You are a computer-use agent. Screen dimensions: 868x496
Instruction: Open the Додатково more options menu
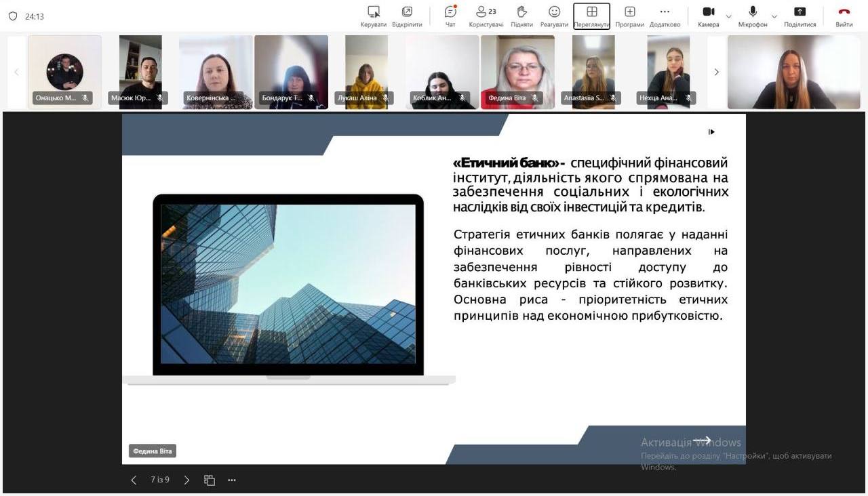(665, 16)
